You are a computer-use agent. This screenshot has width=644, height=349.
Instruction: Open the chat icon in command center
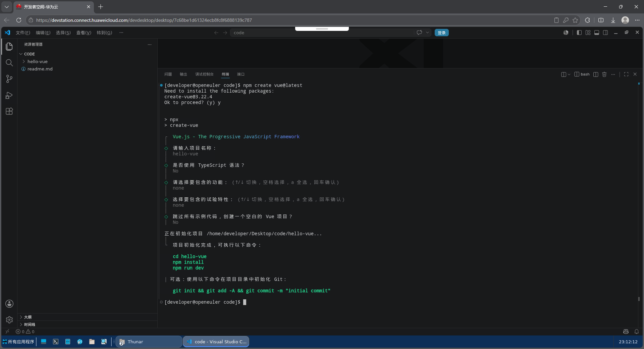419,33
